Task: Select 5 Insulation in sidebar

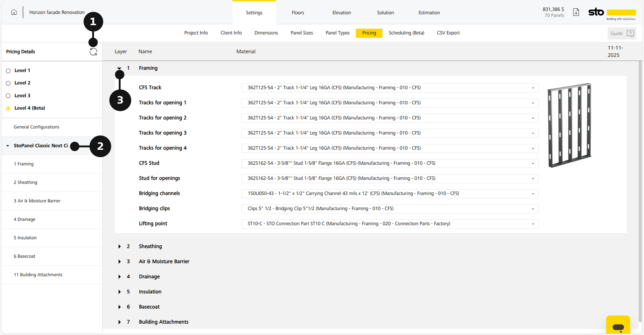Action: point(52,238)
